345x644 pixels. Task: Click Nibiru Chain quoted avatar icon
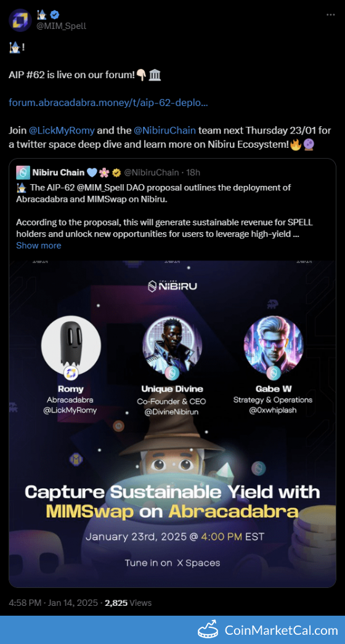22,172
